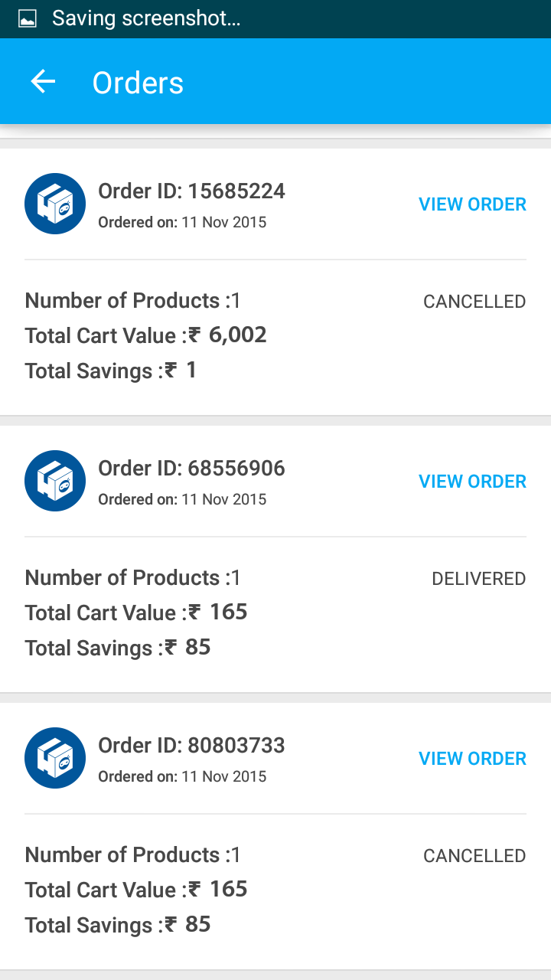Tap Total Savings of order 68556906
The width and height of the screenshot is (551, 980).
tap(117, 648)
